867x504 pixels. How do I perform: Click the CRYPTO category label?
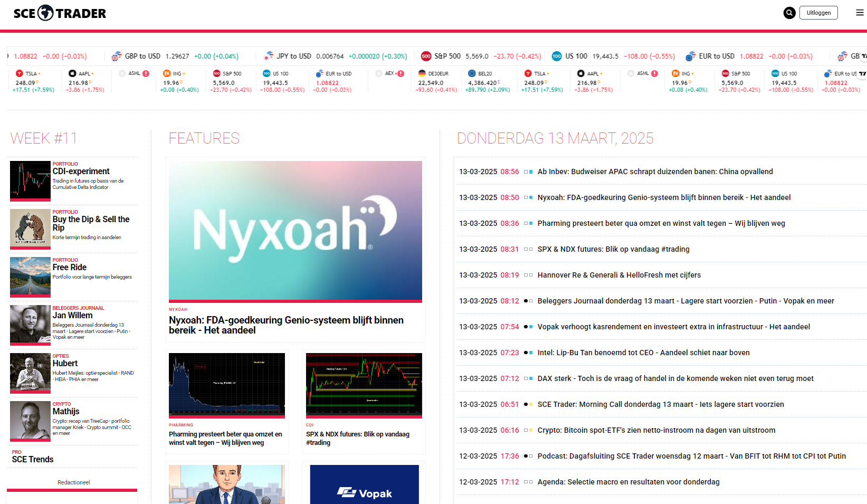pyautogui.click(x=62, y=404)
